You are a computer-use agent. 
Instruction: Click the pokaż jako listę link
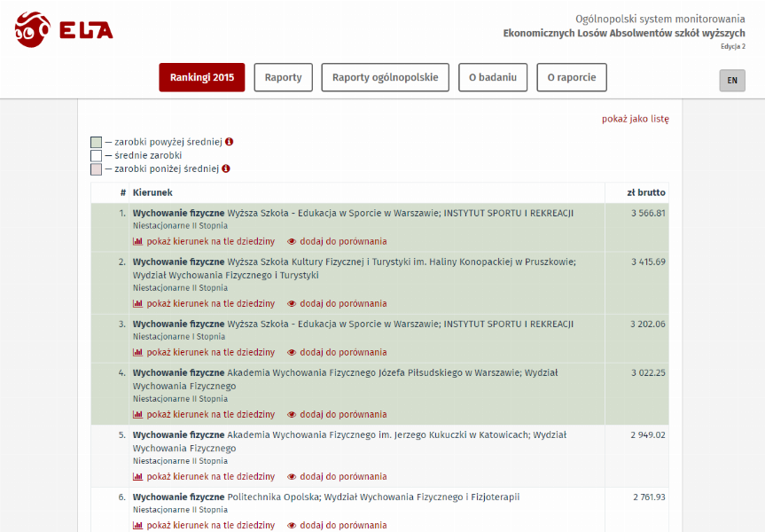click(635, 119)
